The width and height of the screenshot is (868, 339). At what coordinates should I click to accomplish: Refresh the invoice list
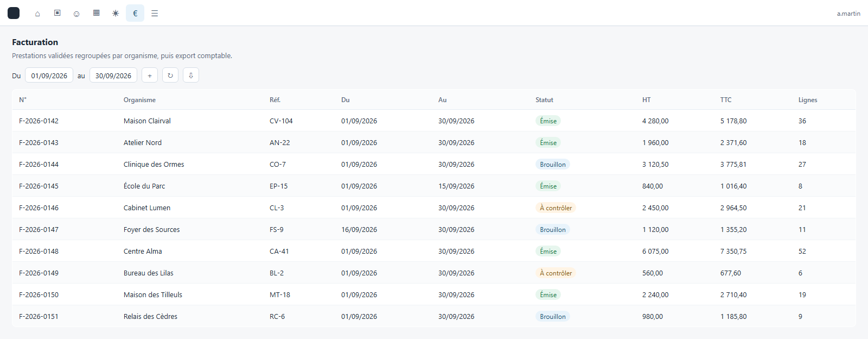[x=170, y=76]
